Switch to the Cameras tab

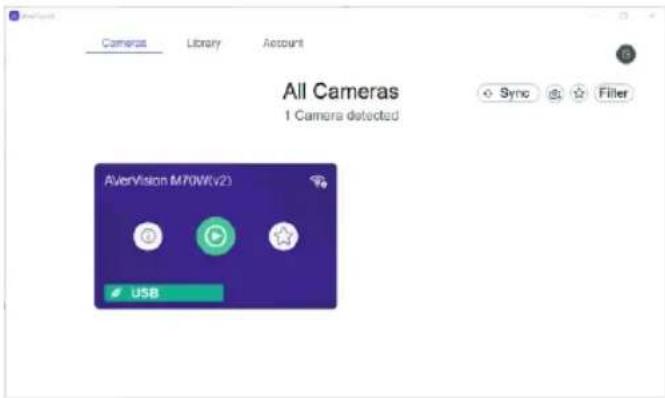point(124,43)
